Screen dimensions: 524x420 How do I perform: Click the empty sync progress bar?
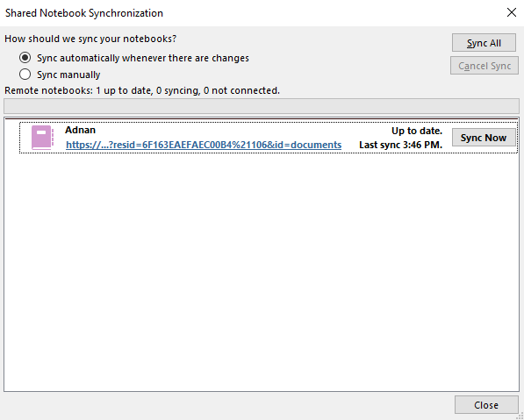click(262, 106)
